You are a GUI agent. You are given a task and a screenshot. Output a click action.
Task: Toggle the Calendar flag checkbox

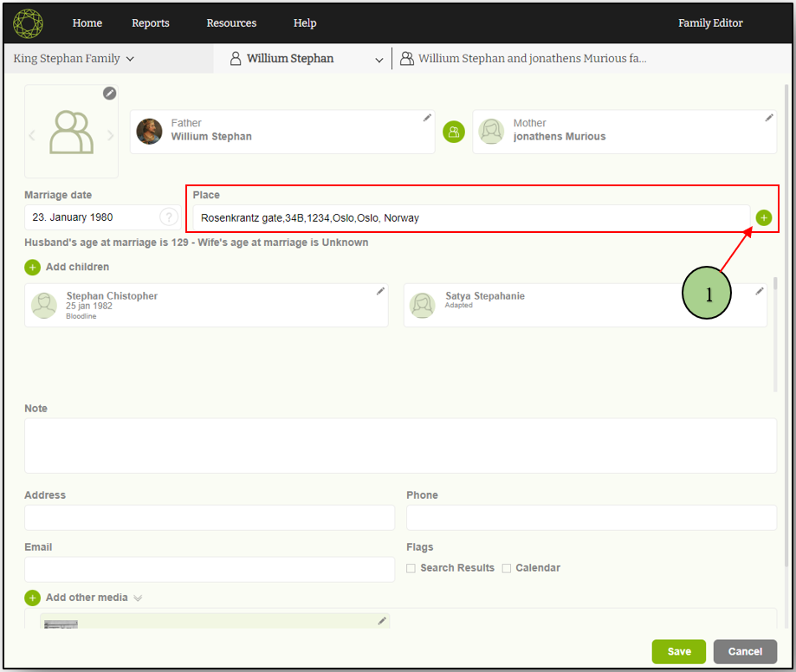coord(507,568)
